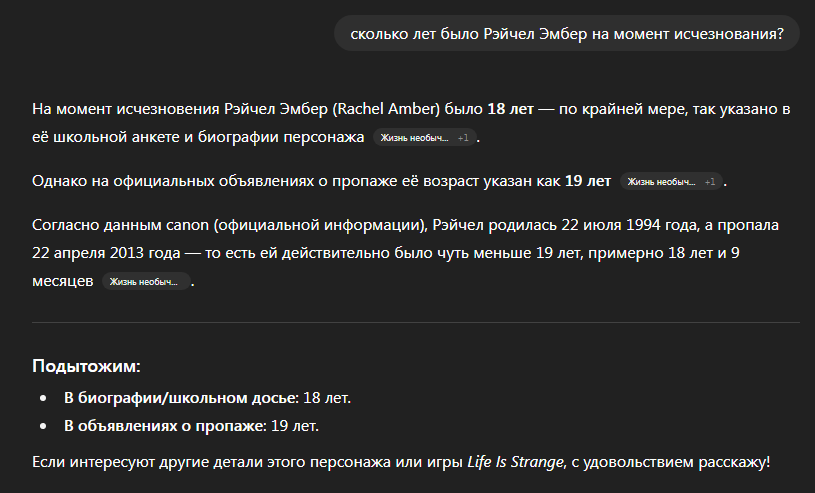815x493 pixels.
Task: Open the "Жизнь необыч..." chip after "месяцев"
Action: tap(146, 281)
